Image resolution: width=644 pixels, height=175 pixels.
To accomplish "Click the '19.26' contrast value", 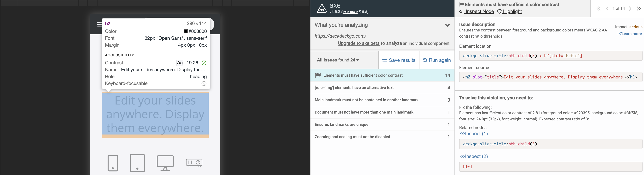I will pyautogui.click(x=192, y=63).
